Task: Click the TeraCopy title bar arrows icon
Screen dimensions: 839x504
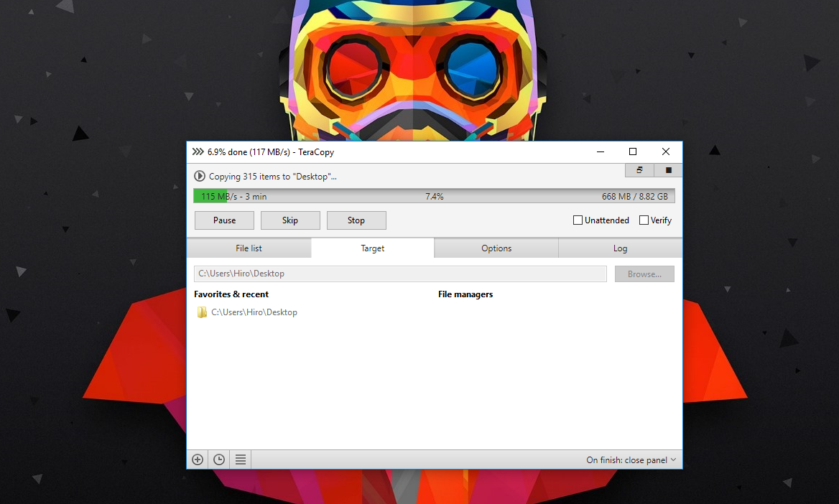Action: pos(198,152)
